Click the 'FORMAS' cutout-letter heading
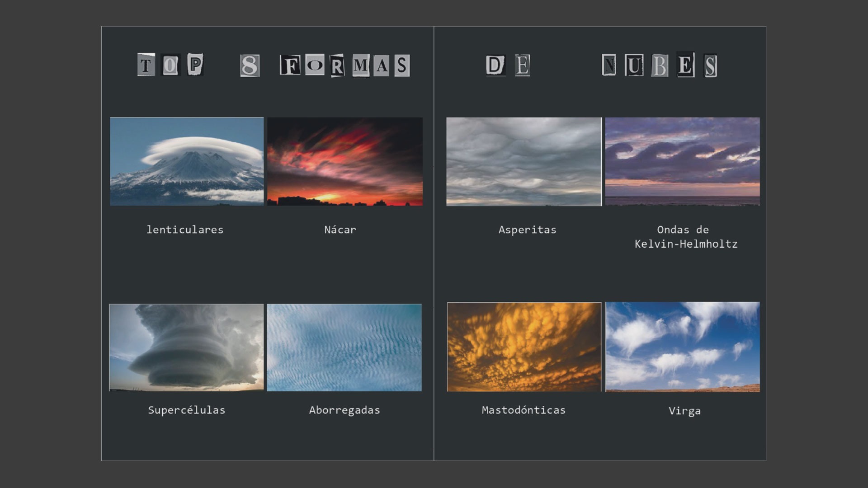The width and height of the screenshot is (868, 488). [344, 66]
